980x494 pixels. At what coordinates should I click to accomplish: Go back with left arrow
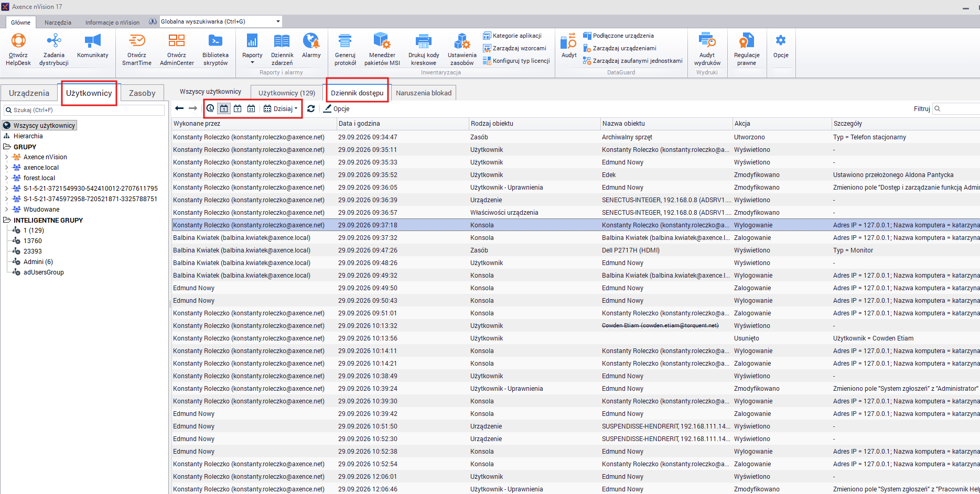coord(179,108)
